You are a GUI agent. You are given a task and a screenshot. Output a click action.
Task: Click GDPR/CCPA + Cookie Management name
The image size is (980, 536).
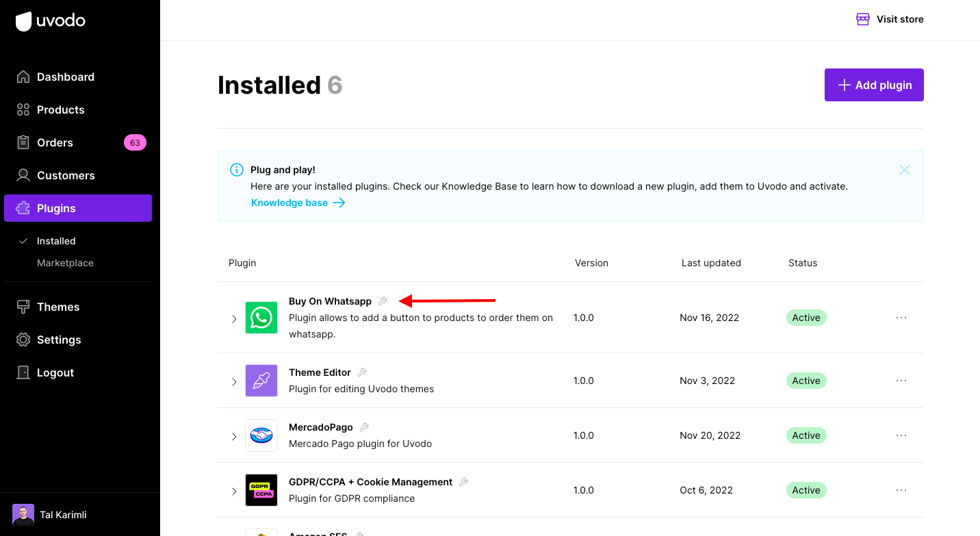tap(370, 482)
